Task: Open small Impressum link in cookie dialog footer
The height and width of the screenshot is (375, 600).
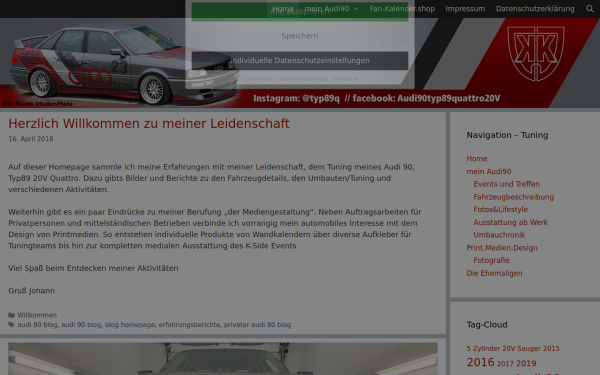Action: [x=346, y=79]
